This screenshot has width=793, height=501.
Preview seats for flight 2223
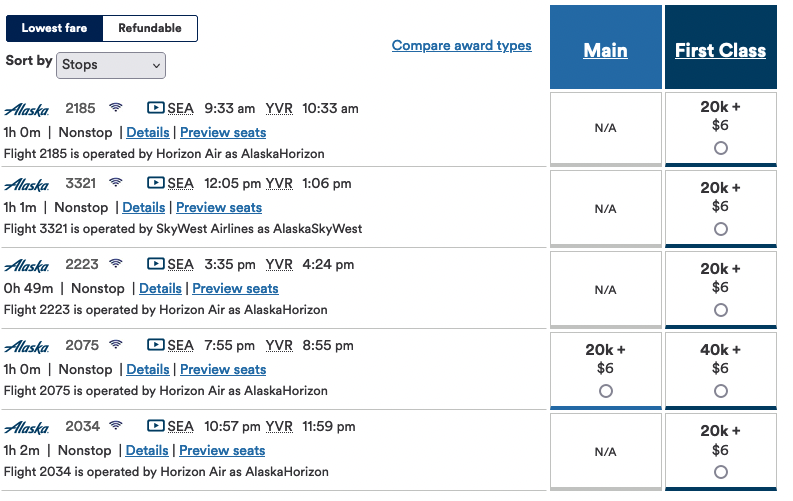click(235, 288)
